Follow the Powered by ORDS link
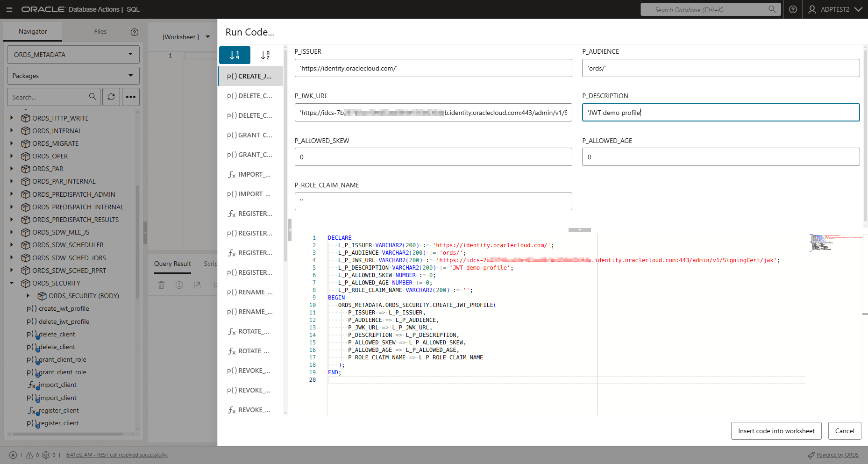 [838, 454]
